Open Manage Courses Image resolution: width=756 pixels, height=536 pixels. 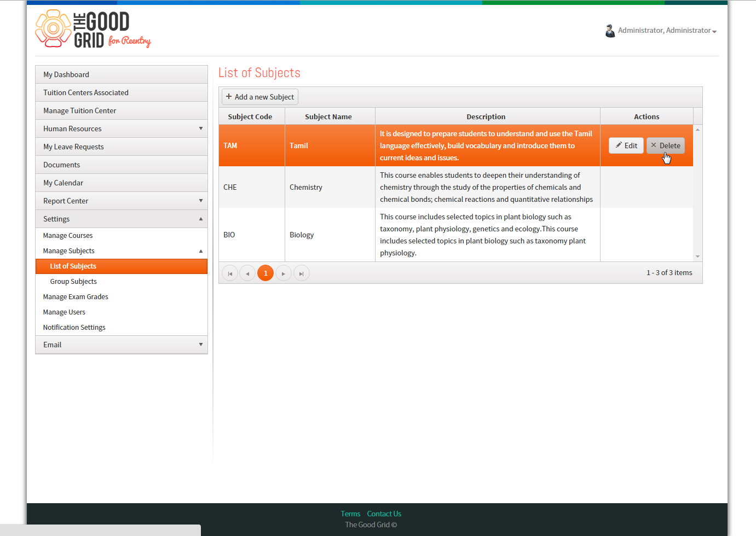[x=122, y=235]
